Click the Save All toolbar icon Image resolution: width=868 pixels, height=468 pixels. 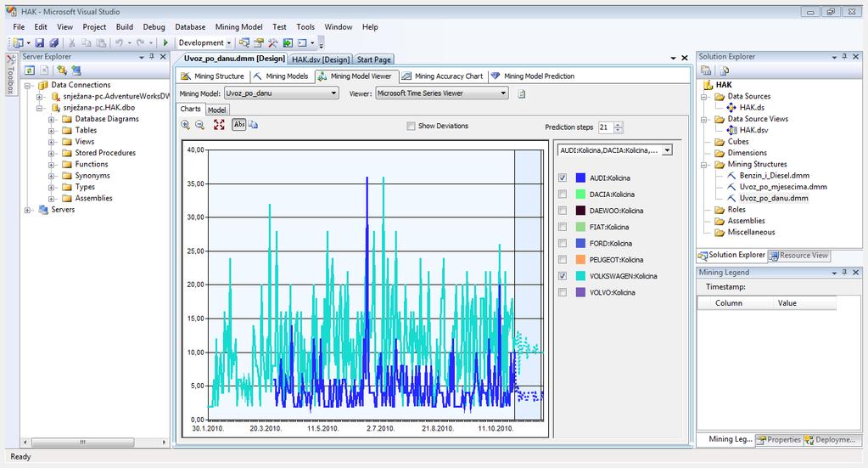(x=53, y=42)
